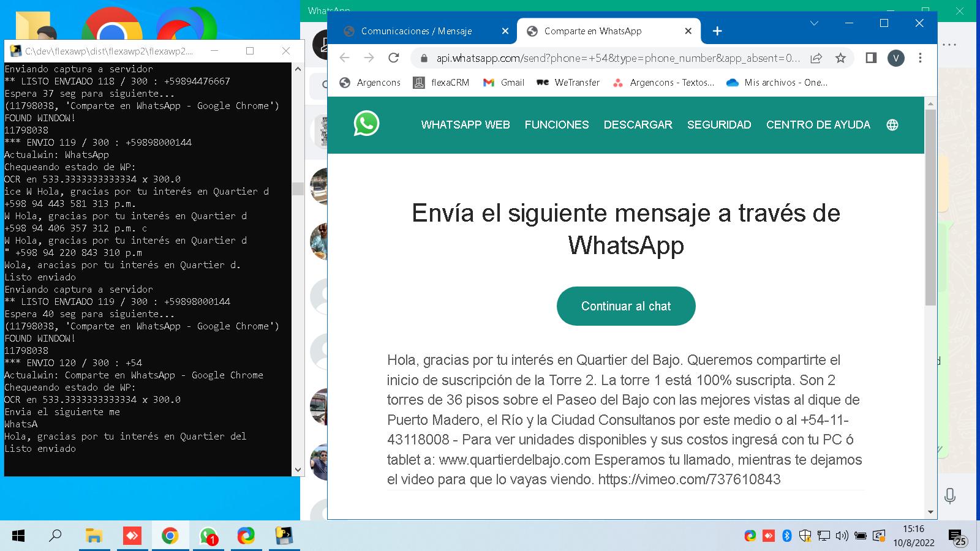Screen dimensions: 980x551
Task: Click Chrome's forward arrow
Action: click(x=369, y=58)
